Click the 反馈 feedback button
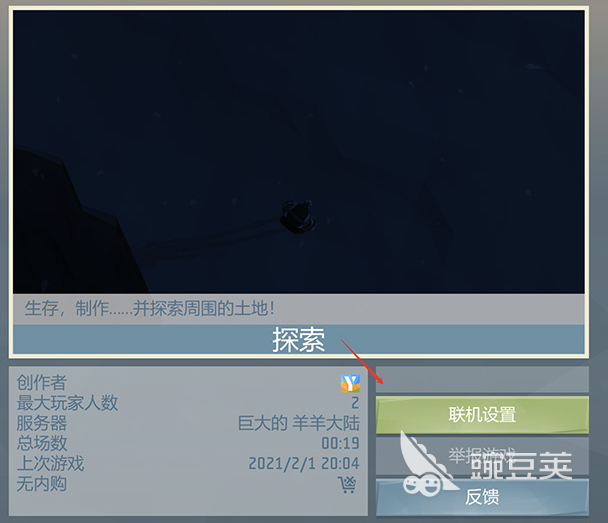 click(482, 497)
